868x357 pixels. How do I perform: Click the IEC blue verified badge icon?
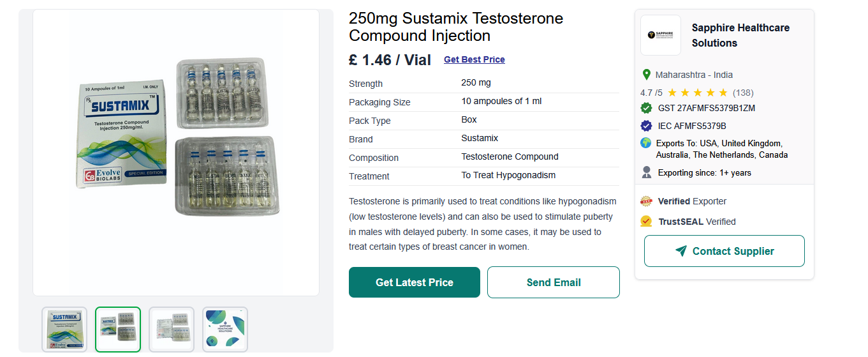click(646, 126)
